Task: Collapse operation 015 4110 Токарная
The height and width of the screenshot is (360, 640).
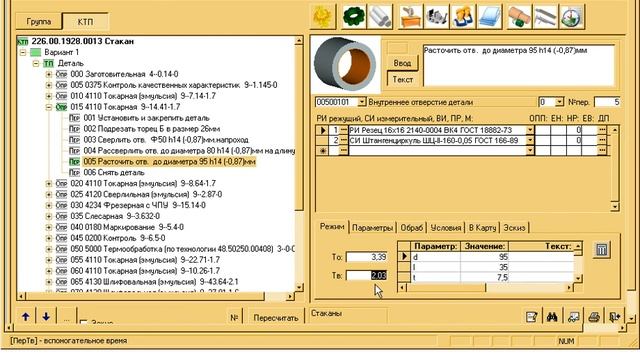Action: click(49, 107)
